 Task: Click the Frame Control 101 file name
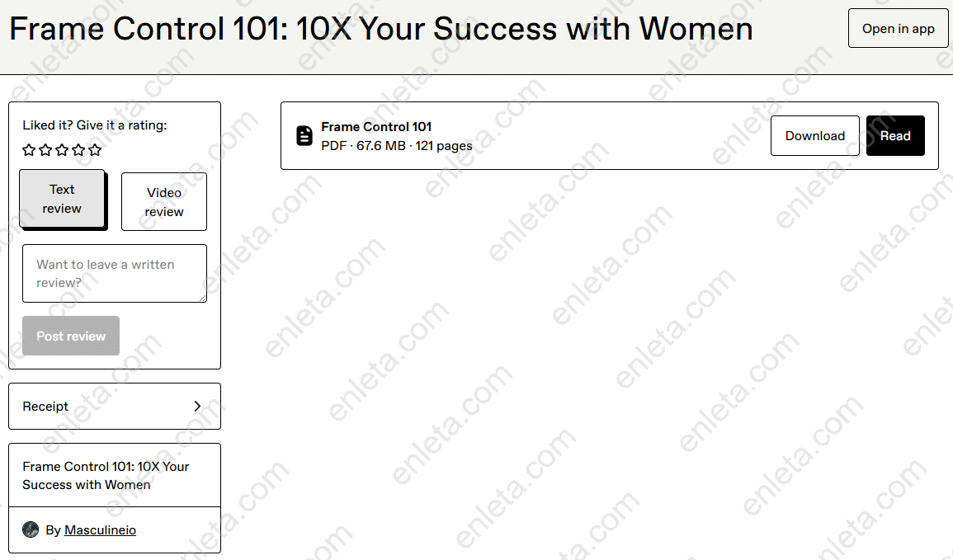[376, 127]
